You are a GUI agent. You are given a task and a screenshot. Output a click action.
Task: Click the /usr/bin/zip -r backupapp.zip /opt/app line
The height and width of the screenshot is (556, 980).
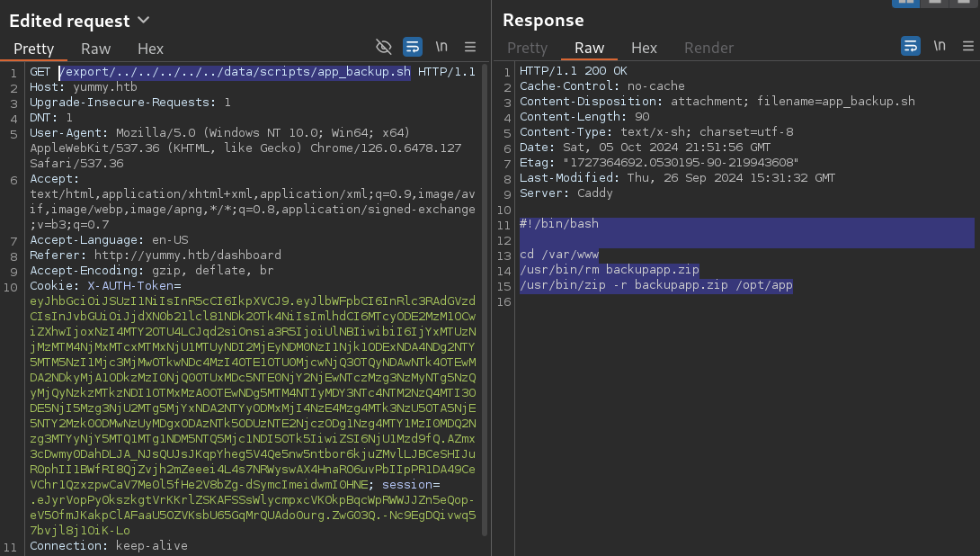[x=656, y=285]
